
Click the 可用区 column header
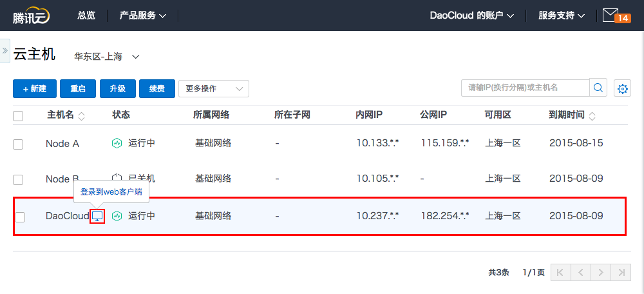pyautogui.click(x=498, y=115)
